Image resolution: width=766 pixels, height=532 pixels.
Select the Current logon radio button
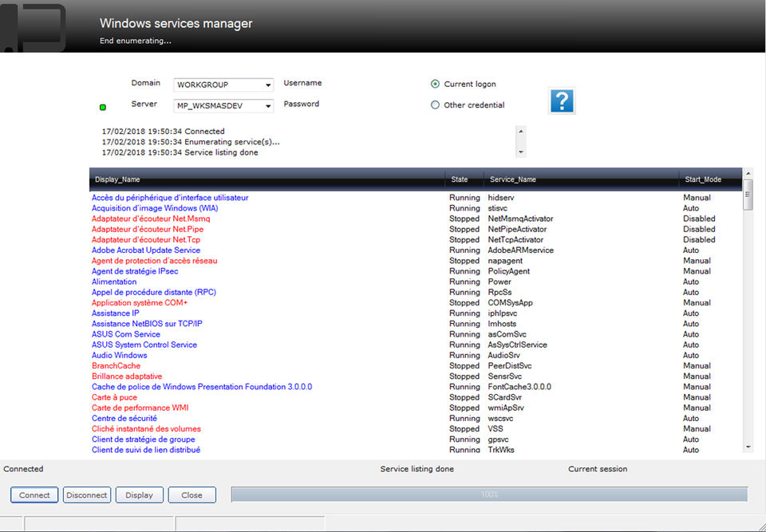[435, 84]
